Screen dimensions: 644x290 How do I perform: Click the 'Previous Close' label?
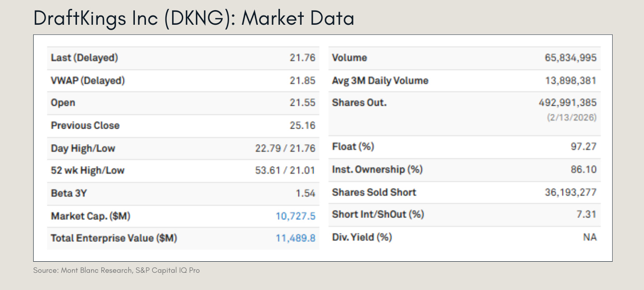pyautogui.click(x=85, y=126)
